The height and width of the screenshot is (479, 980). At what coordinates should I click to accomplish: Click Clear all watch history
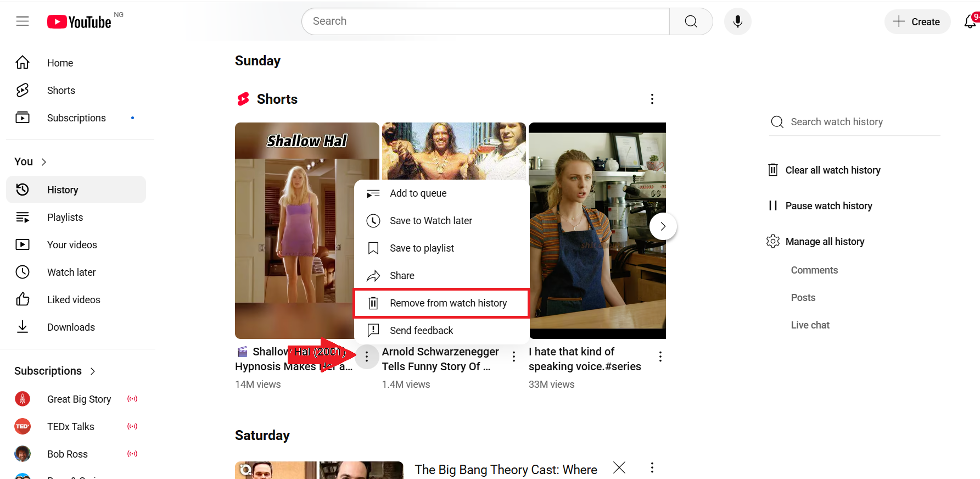pyautogui.click(x=824, y=170)
